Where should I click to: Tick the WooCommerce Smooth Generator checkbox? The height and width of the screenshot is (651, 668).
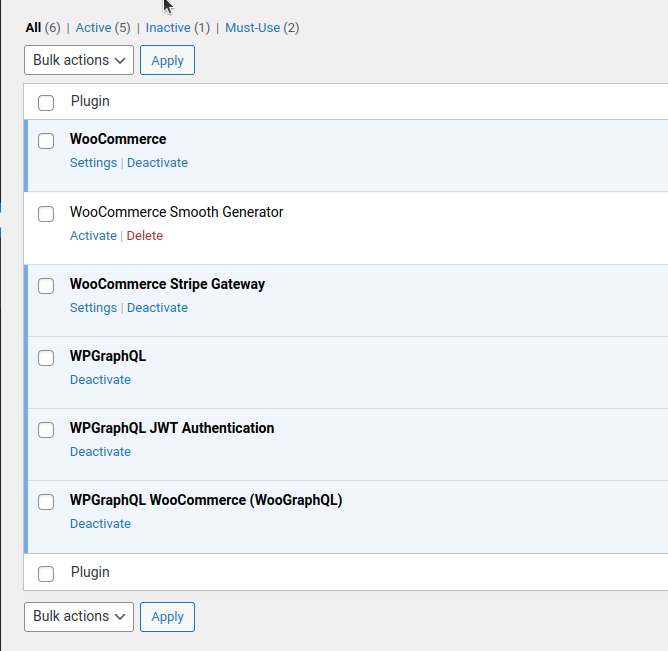tap(46, 214)
